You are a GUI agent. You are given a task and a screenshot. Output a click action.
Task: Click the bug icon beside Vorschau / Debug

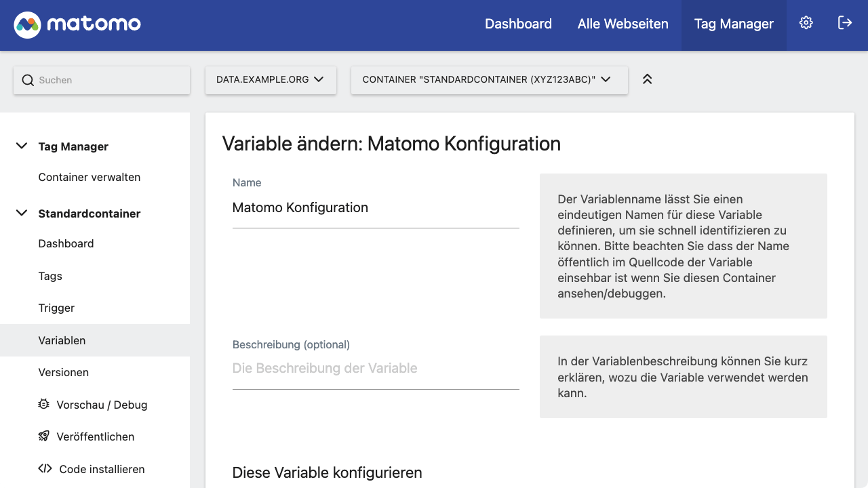click(44, 404)
